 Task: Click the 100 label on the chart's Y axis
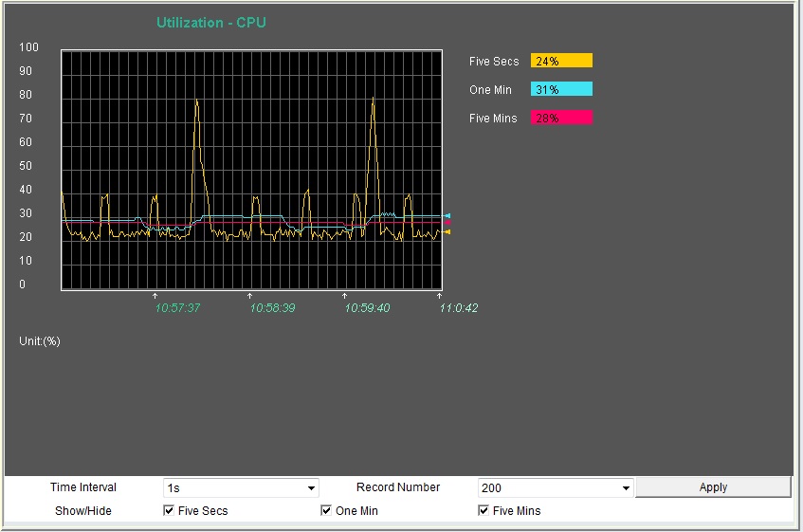pyautogui.click(x=28, y=47)
